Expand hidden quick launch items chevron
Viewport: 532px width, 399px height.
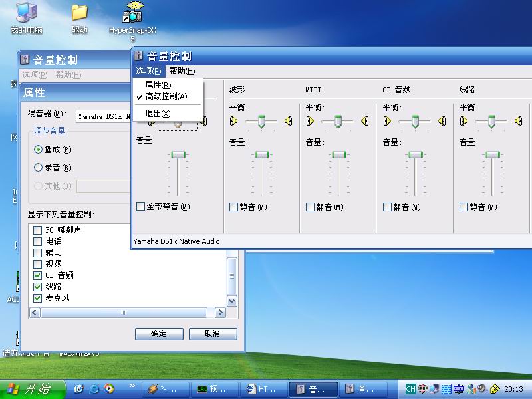[132, 386]
